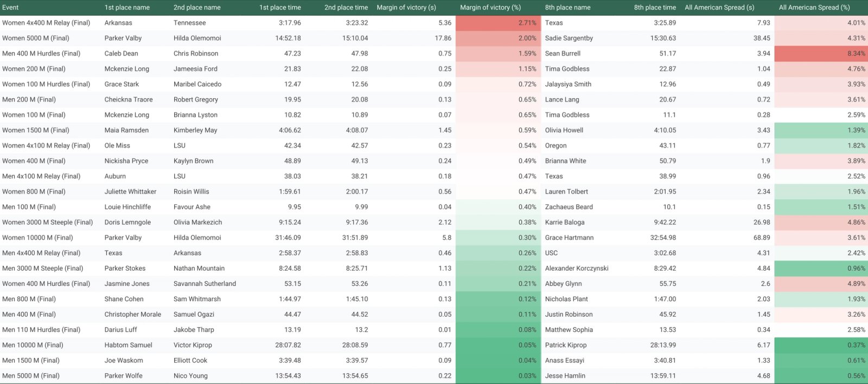Click the Women 4x400 M Relay (Final) row

[434, 23]
